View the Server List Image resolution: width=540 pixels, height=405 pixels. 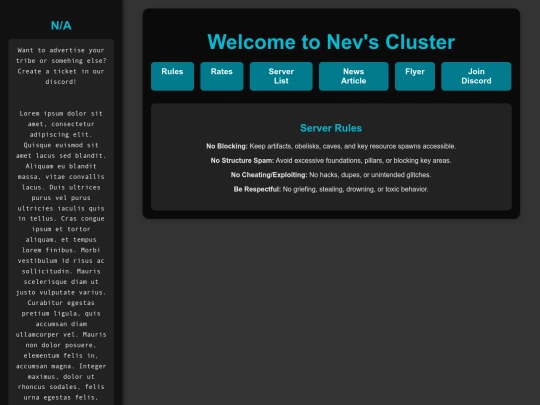(281, 76)
